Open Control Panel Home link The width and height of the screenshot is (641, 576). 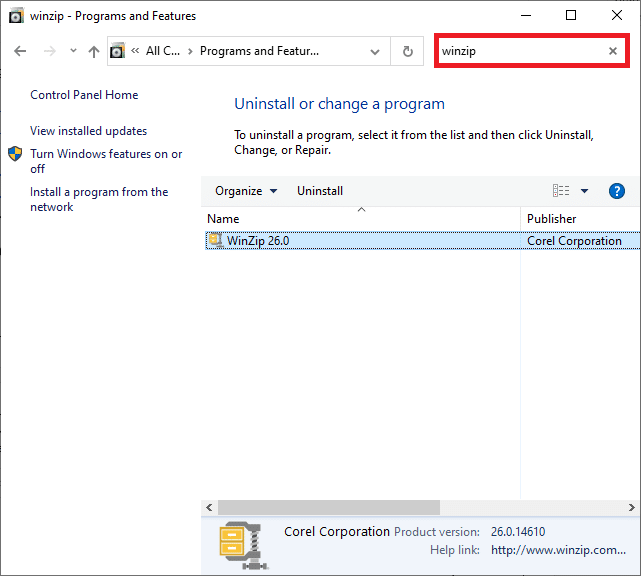[x=84, y=95]
